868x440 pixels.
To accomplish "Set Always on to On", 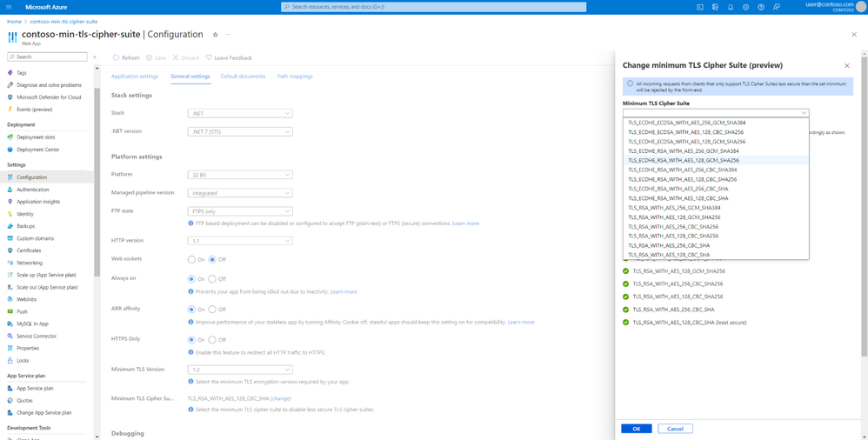I will pos(191,278).
